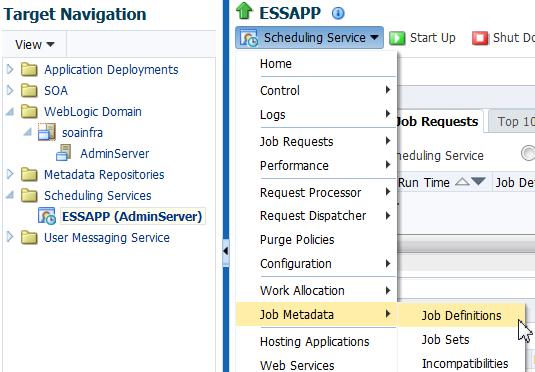Expand the Application Deployments node
Screen dimensions: 535x372
[x=10, y=70]
